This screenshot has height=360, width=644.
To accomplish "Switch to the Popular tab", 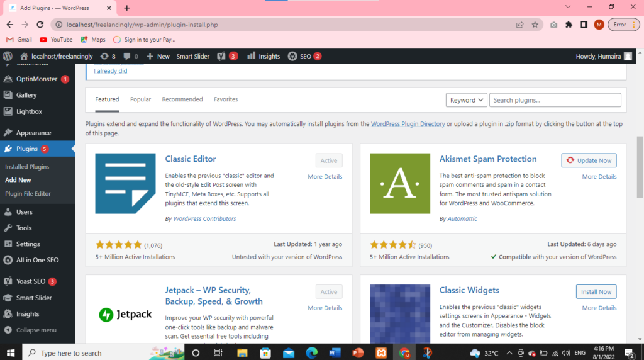I will (x=140, y=99).
